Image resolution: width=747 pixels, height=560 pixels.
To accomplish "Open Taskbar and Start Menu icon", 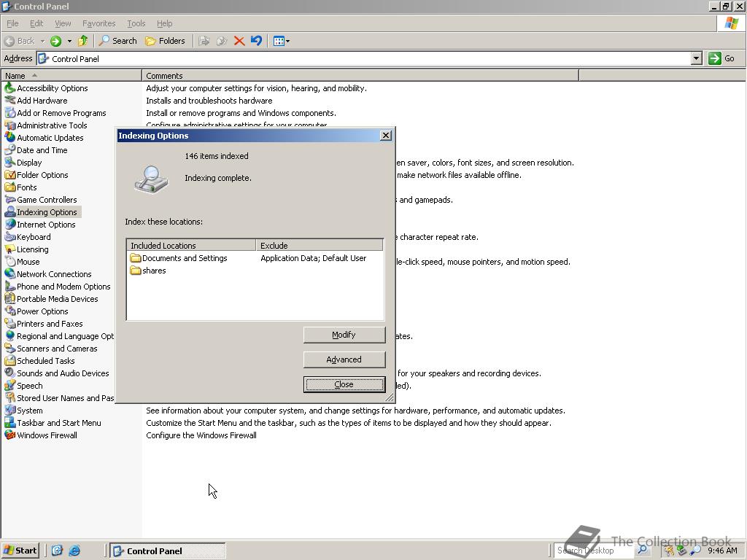I will click(10, 422).
